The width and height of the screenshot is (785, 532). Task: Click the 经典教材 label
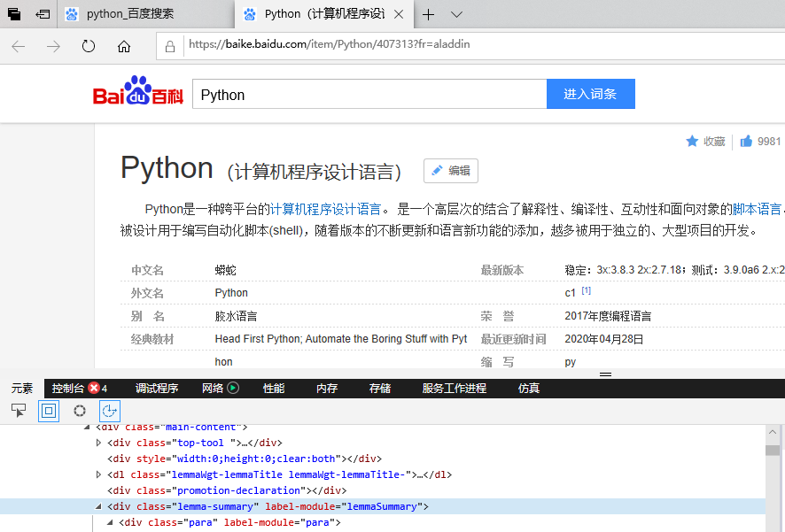(152, 340)
